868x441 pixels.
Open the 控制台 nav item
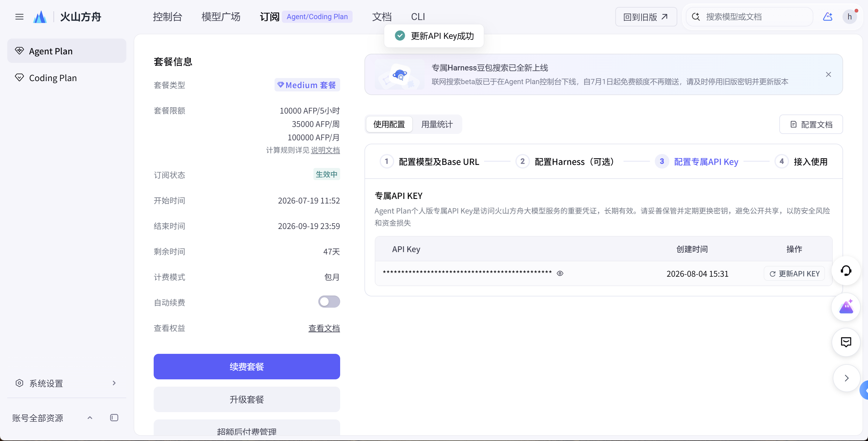167,16
